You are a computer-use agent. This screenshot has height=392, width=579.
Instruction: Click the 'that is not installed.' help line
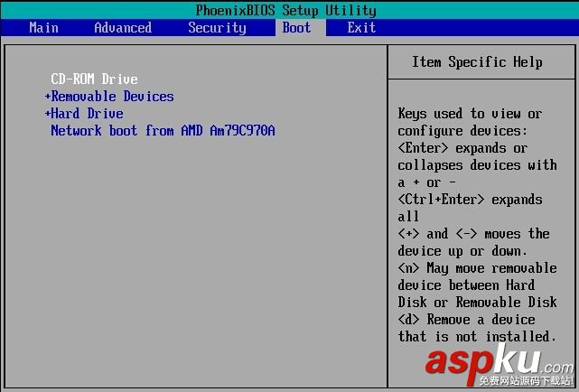click(x=477, y=337)
